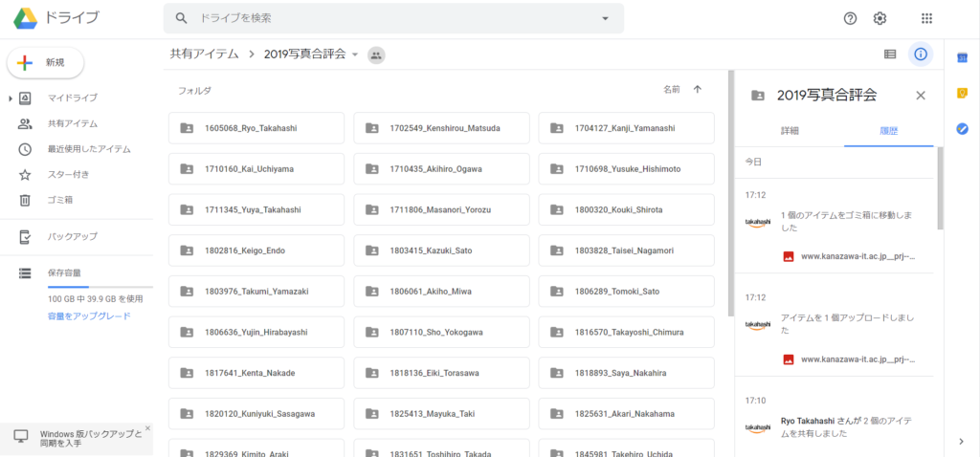Click the 新規 button
The image size is (980, 457).
pos(46,62)
